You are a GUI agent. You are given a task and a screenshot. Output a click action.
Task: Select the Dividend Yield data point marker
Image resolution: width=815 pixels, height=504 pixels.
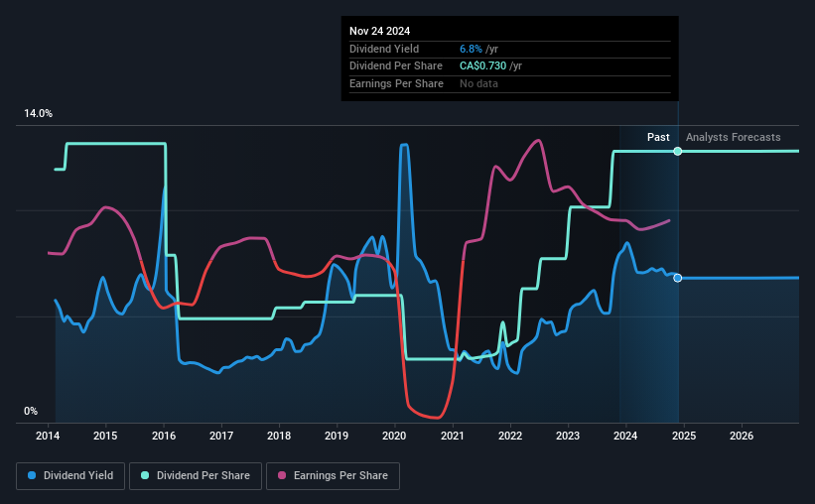[678, 278]
